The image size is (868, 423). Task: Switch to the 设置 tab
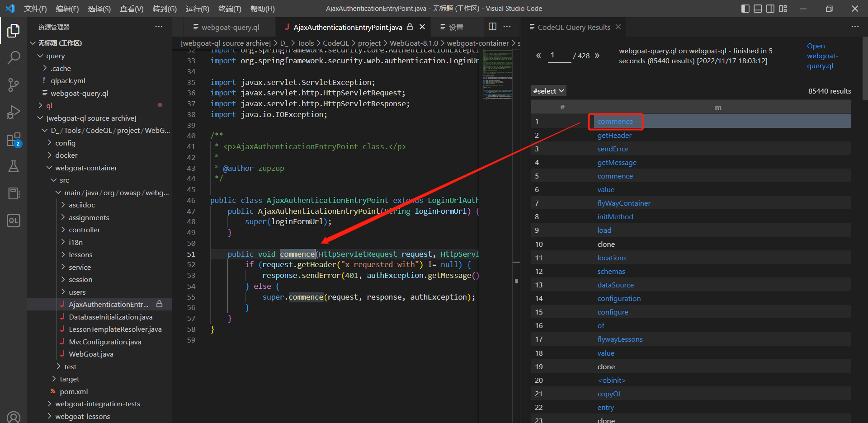tap(457, 27)
